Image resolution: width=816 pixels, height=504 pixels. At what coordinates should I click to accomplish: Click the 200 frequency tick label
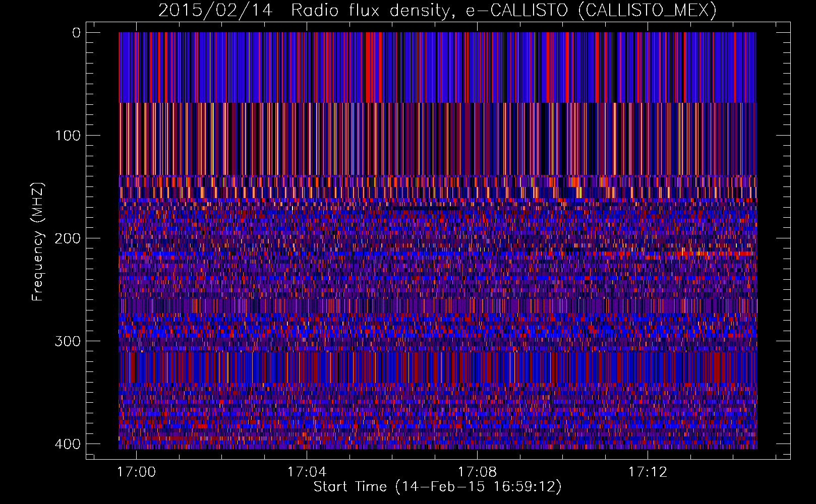pyautogui.click(x=68, y=238)
